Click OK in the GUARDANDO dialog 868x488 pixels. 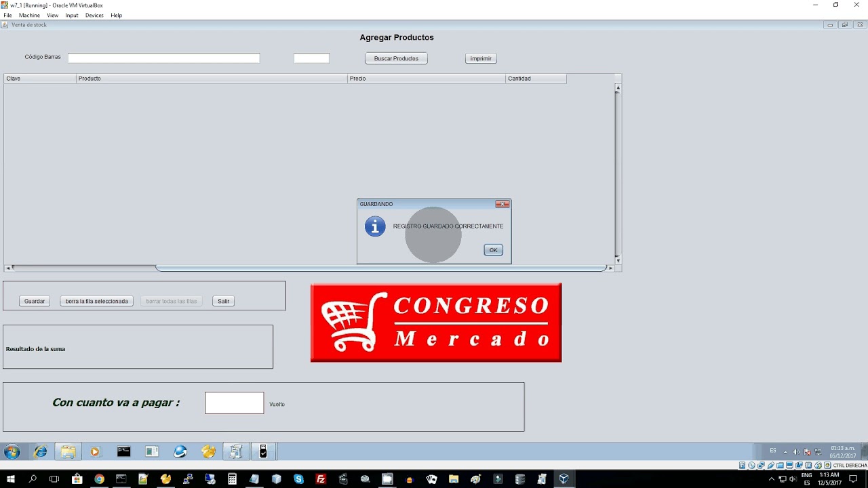pyautogui.click(x=493, y=250)
